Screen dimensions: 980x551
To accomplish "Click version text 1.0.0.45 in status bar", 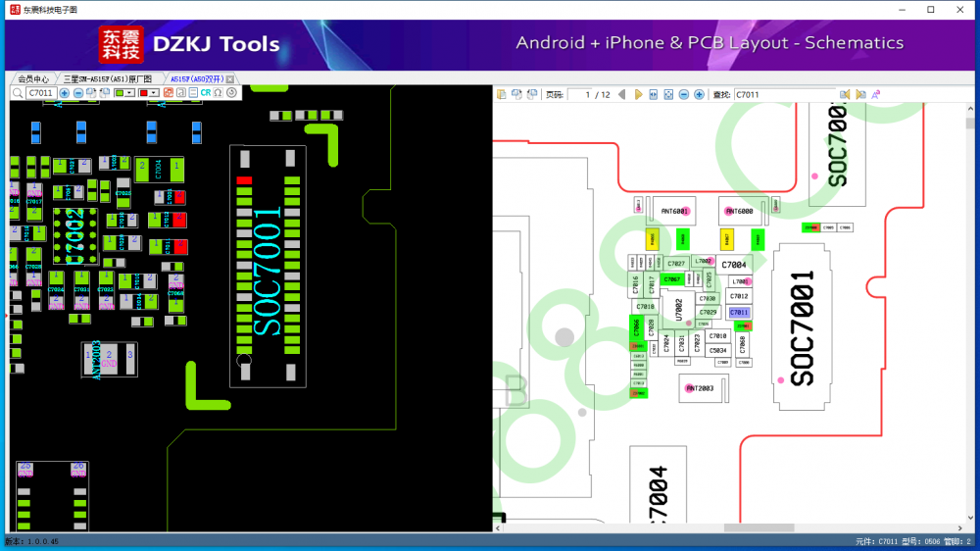I will [44, 541].
